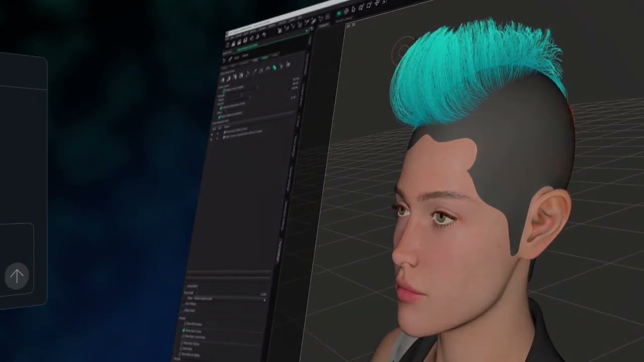
Task: Switch to the green active tab in the hair editor
Action: point(264,58)
